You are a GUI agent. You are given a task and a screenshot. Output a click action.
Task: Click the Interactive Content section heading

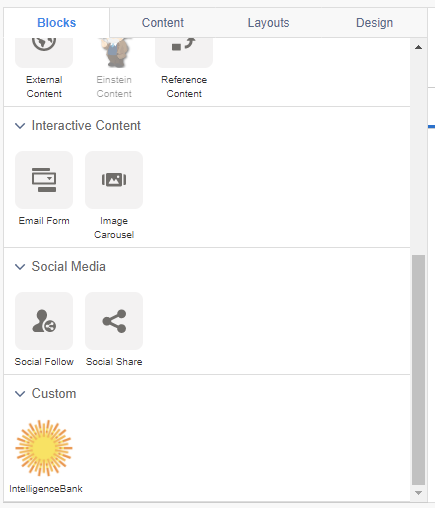86,126
